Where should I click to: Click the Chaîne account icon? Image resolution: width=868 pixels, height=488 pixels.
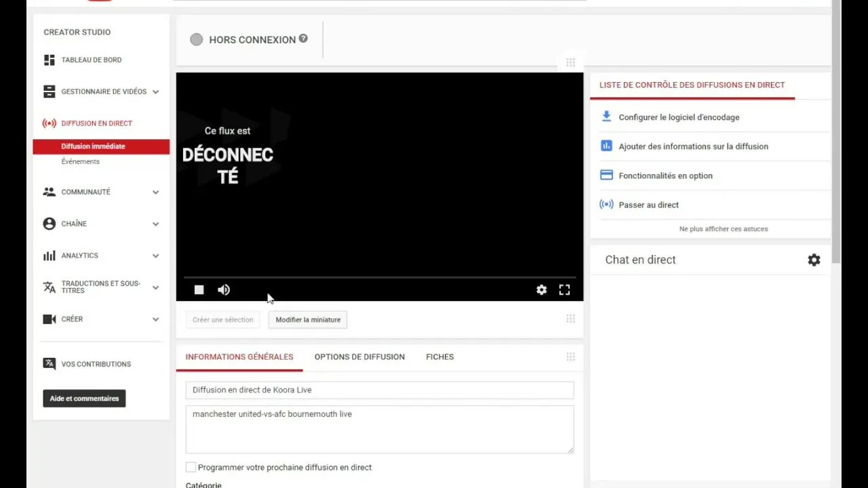coord(50,224)
